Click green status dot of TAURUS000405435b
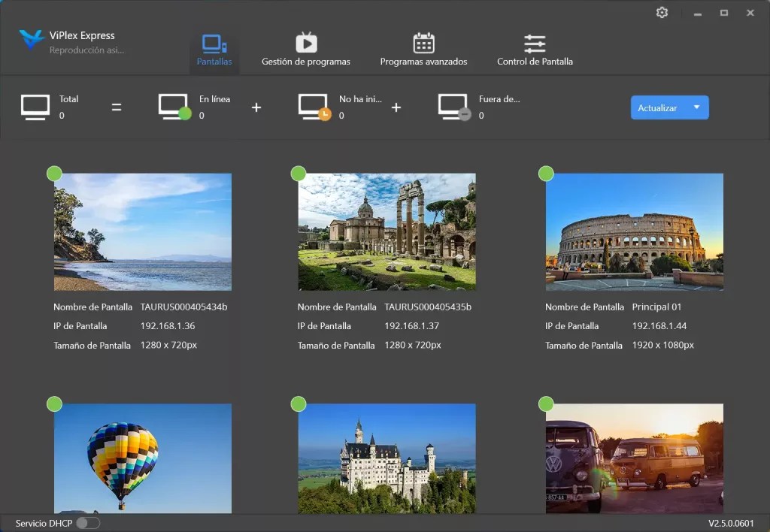This screenshot has height=532, width=770. click(299, 174)
